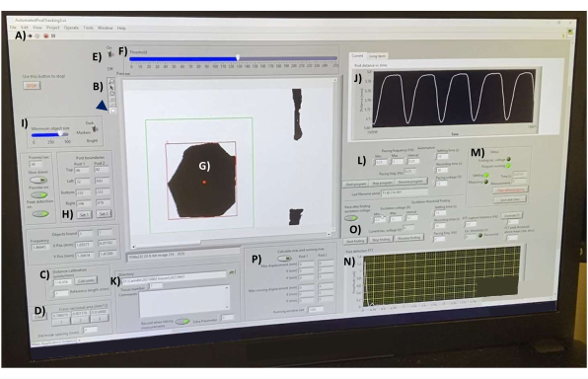Click the Clear without saving button
This screenshot has width=588, height=379.
[510, 189]
